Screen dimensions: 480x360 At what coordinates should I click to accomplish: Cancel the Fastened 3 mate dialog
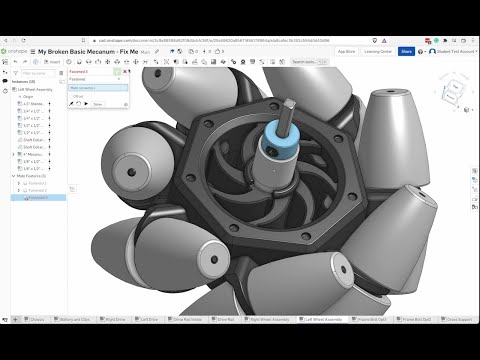(x=125, y=71)
